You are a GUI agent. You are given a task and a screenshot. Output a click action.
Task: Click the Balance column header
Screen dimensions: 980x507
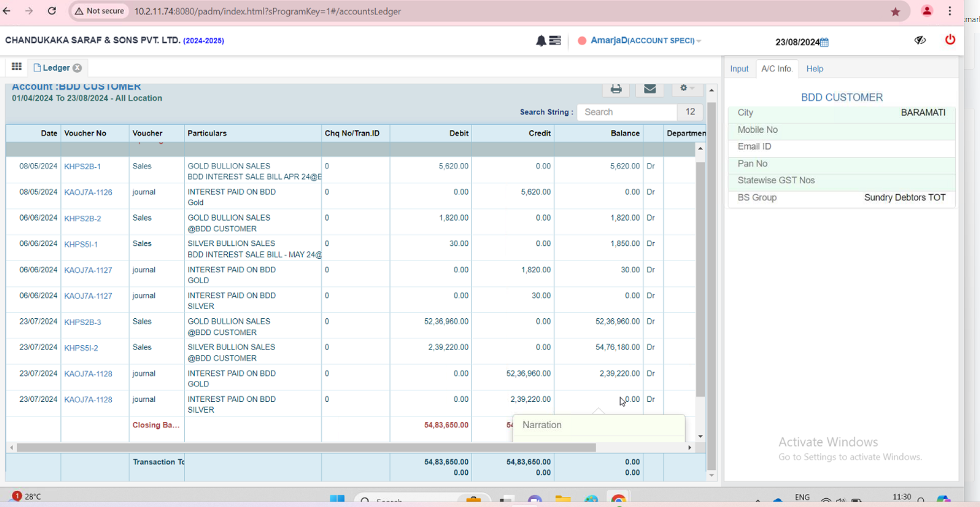tap(598, 133)
